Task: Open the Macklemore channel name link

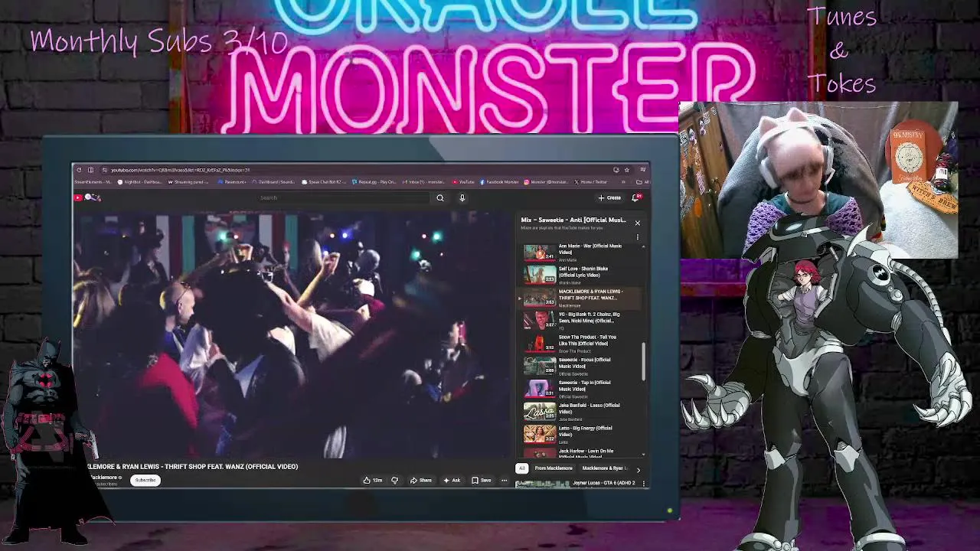Action: pyautogui.click(x=104, y=478)
